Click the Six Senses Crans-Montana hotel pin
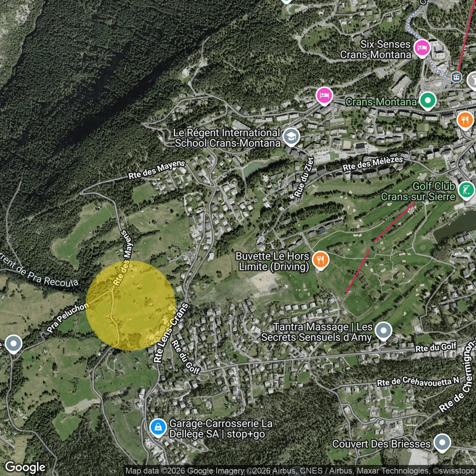476x476 pixels. 422,48
